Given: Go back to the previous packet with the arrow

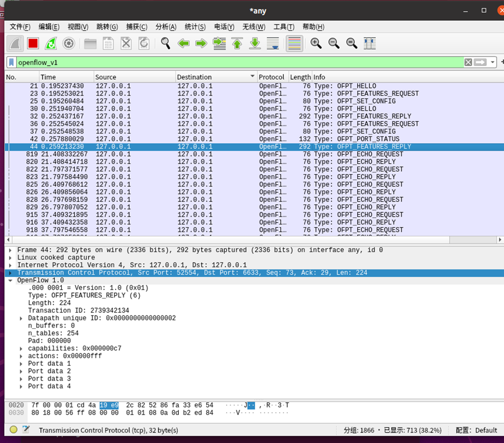Looking at the screenshot, I should click(184, 43).
